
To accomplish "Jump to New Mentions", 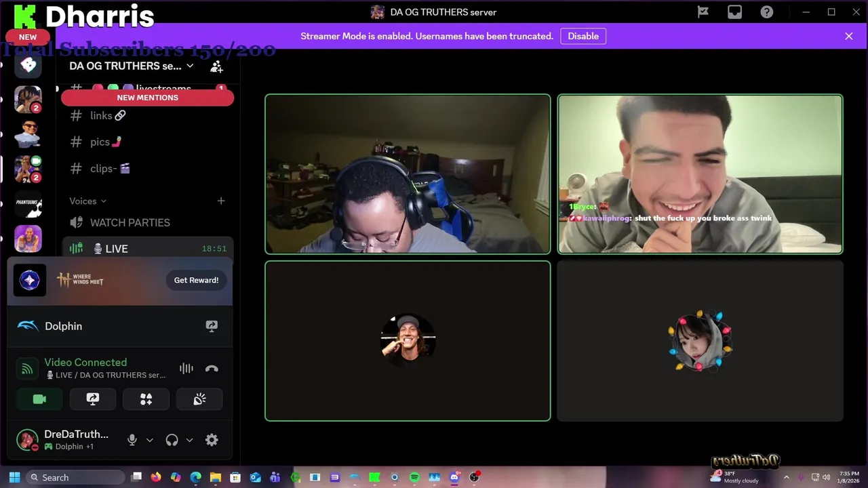I will click(x=147, y=98).
